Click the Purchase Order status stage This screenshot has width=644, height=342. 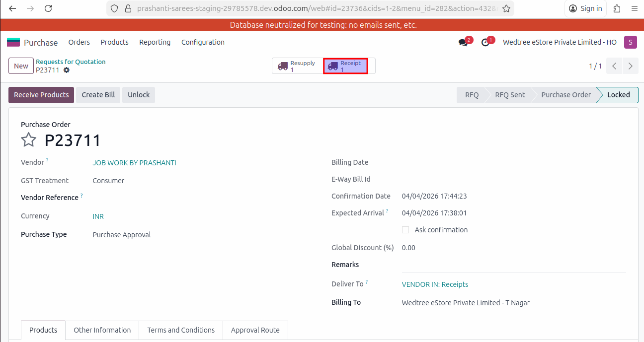pos(566,95)
